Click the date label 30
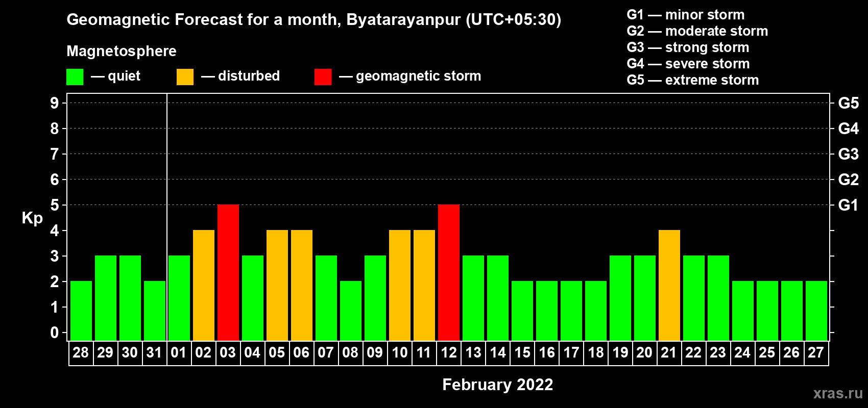The height and width of the screenshot is (408, 868). (130, 353)
